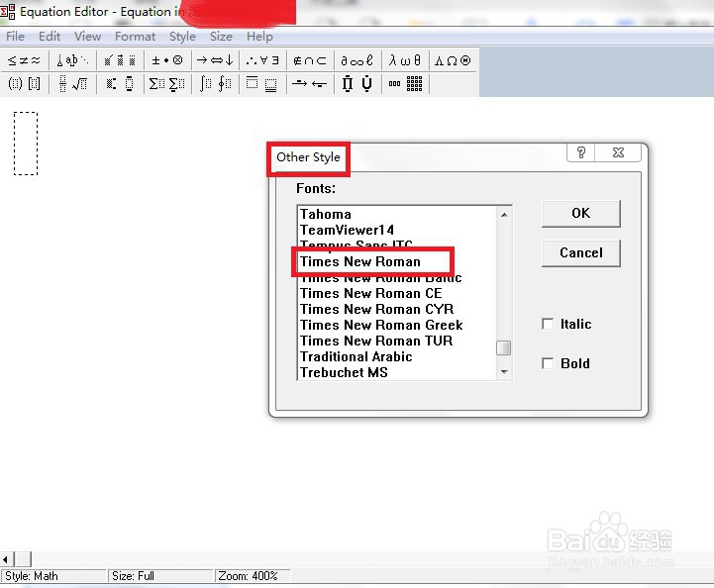This screenshot has width=714, height=588.
Task: Click the fonts list up arrow
Action: [x=504, y=215]
